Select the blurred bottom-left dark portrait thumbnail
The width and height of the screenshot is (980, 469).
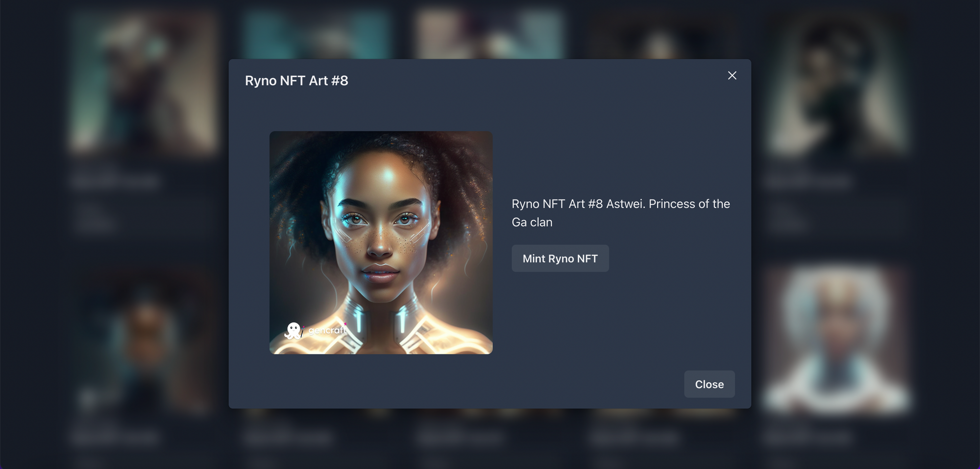143,340
